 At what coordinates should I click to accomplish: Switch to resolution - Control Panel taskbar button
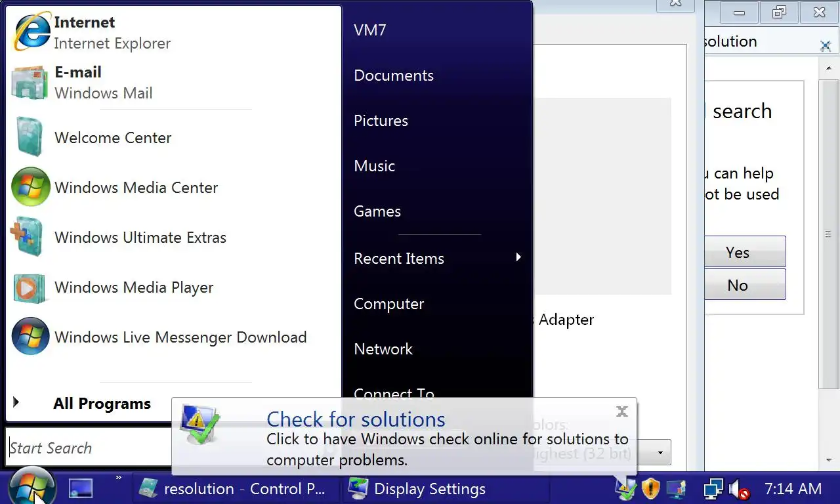coord(235,489)
